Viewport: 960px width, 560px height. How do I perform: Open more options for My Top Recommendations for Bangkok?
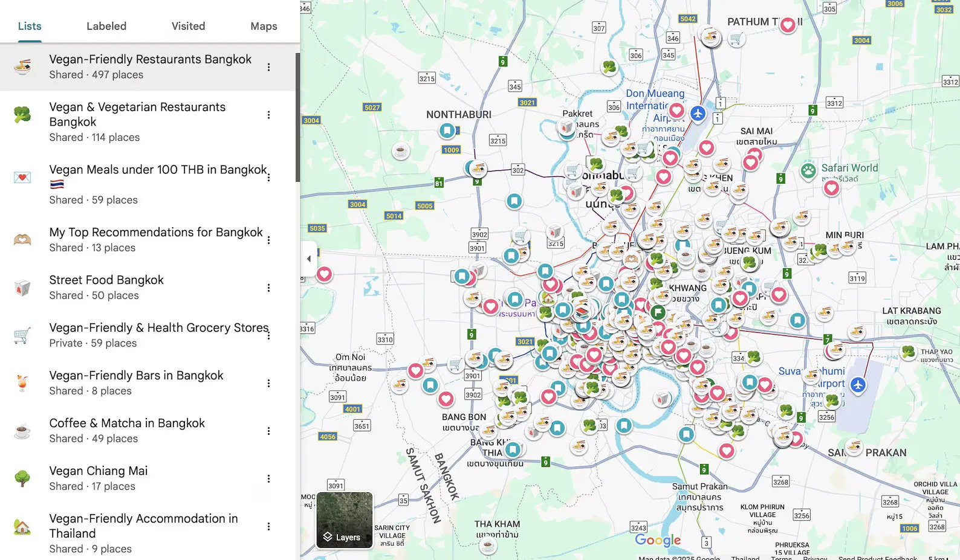(x=269, y=240)
